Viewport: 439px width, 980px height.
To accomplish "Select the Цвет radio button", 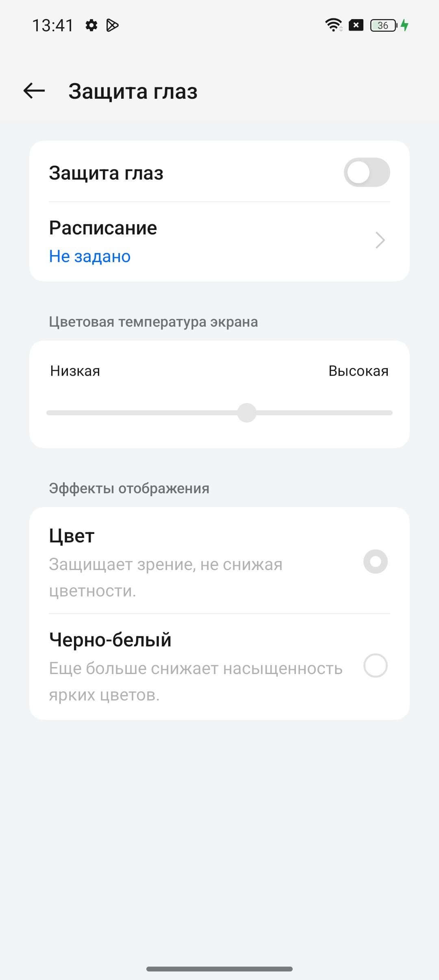I will [x=375, y=562].
